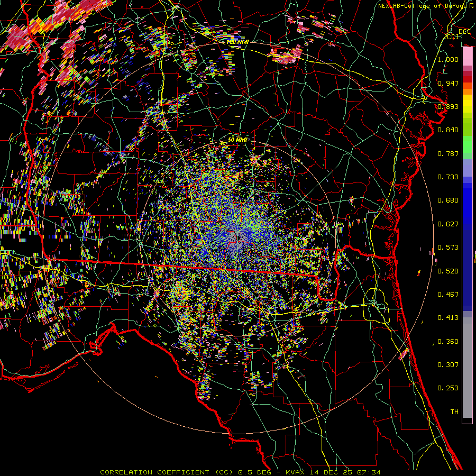
Task: Select the 0.253 legend value
Action: 448,388
